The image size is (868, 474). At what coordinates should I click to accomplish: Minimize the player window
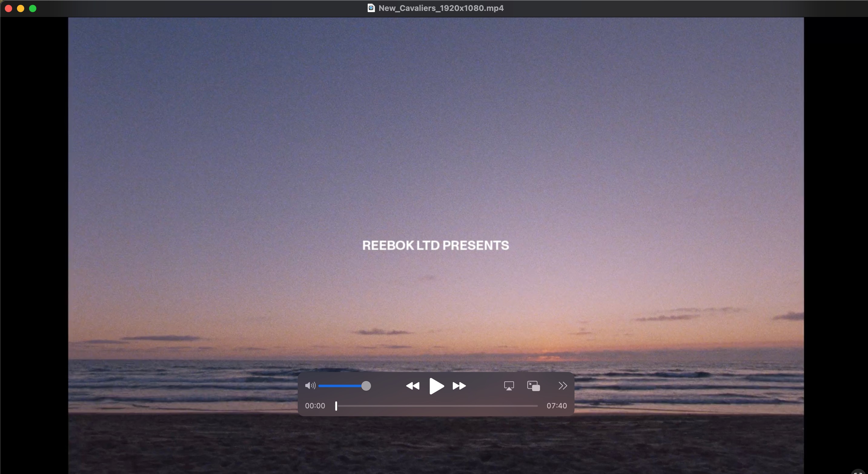coord(21,8)
